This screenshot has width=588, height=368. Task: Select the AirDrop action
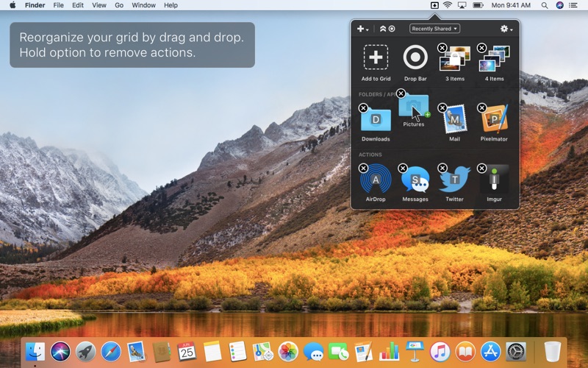[376, 179]
